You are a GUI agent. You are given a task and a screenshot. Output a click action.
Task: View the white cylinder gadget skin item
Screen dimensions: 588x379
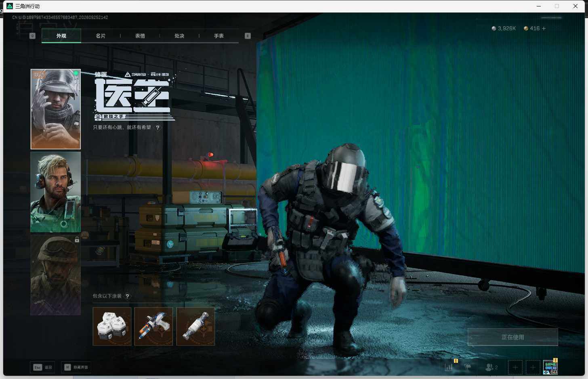(x=195, y=327)
